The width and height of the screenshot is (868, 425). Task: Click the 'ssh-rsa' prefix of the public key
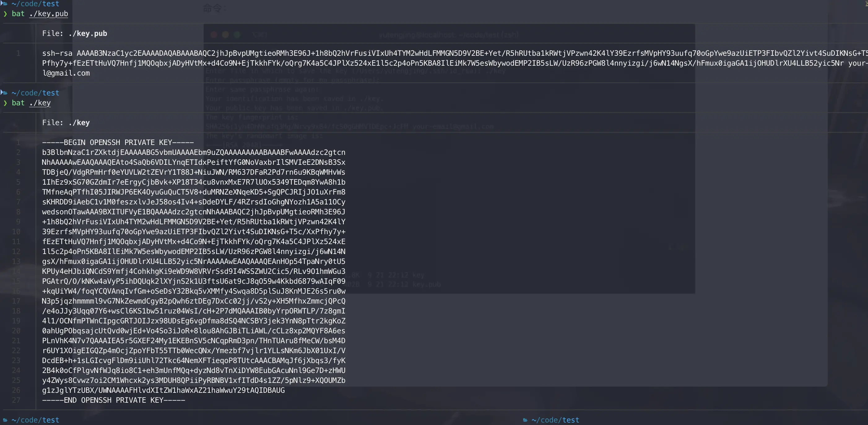57,53
